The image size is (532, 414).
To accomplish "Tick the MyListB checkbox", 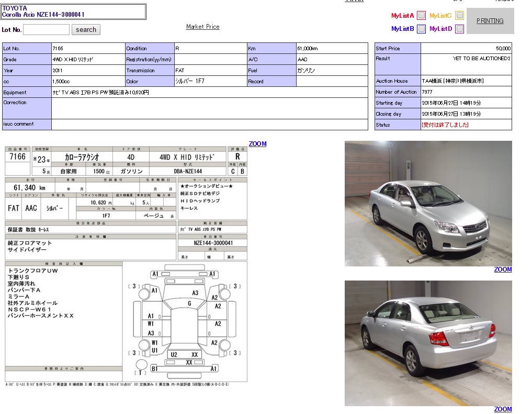I will 421,29.
